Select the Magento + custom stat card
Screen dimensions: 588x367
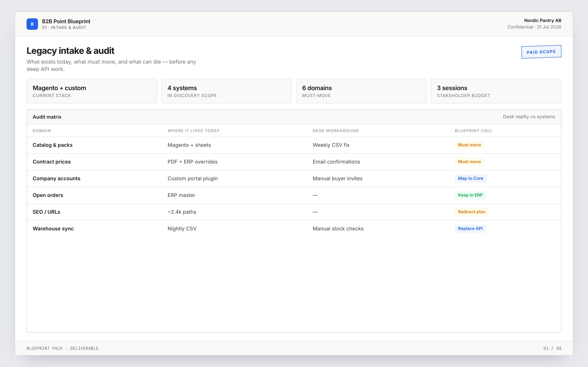coord(92,91)
